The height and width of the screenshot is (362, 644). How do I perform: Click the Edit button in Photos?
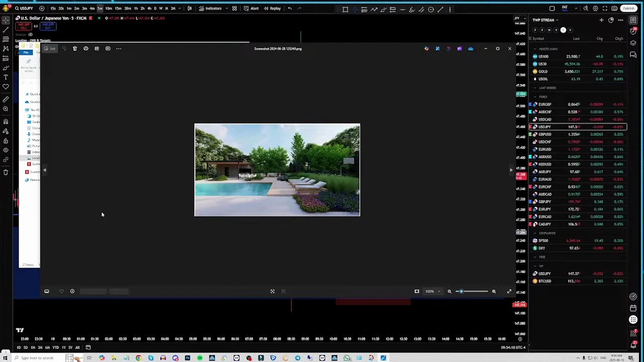coord(50,49)
